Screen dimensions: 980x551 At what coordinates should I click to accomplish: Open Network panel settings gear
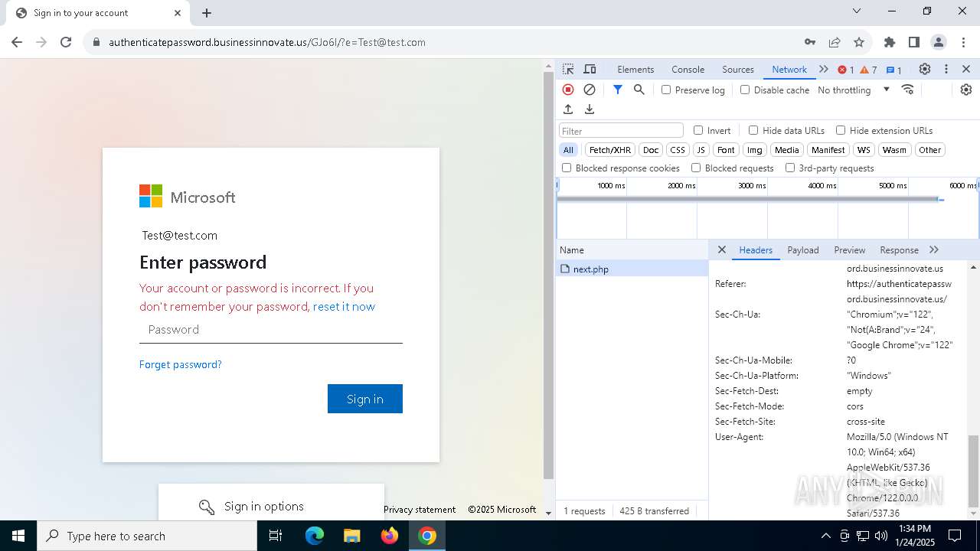pos(966,90)
